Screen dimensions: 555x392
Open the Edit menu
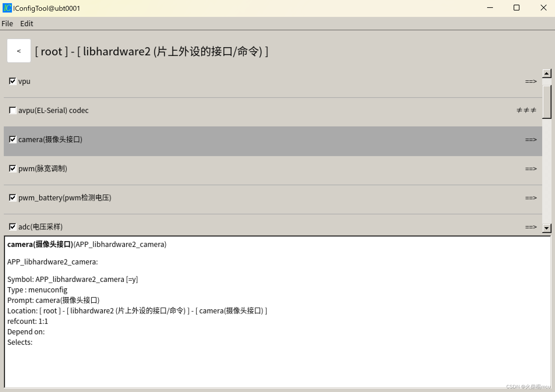click(x=27, y=24)
